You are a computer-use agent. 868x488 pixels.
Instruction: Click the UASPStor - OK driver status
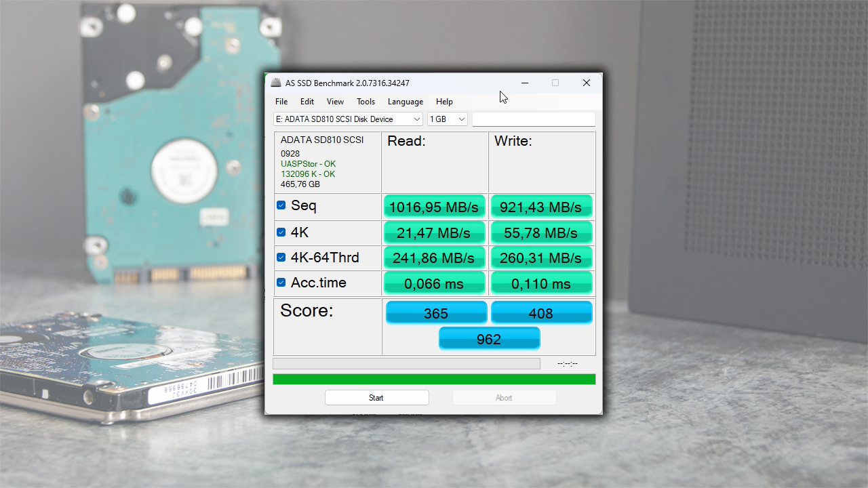point(308,164)
